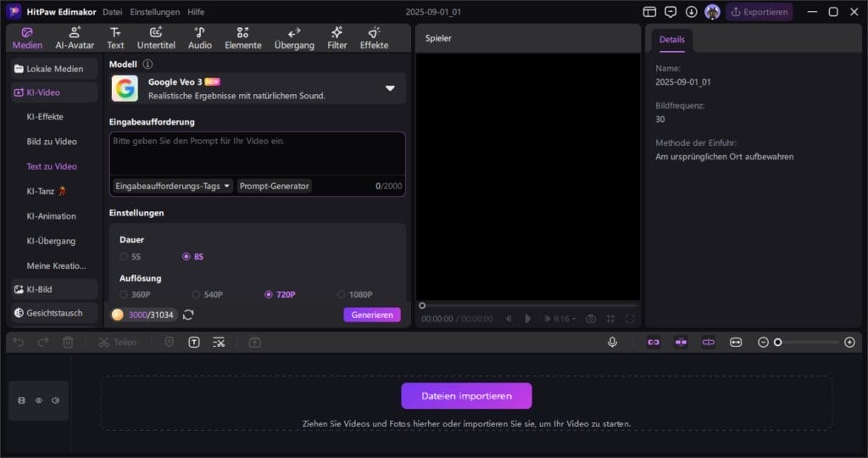Click the Dateien importieren button
Image resolution: width=868 pixels, height=458 pixels.
click(466, 396)
